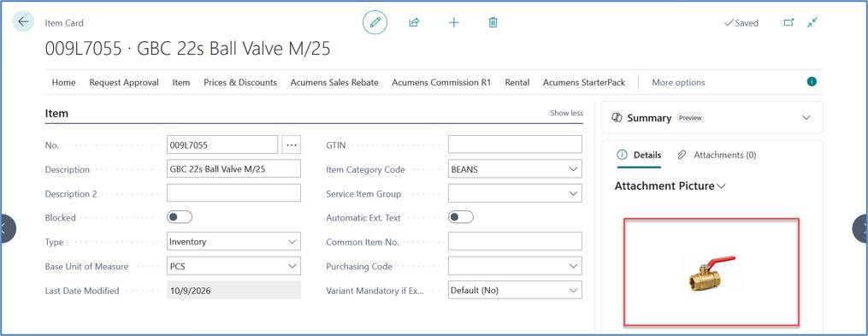Image resolution: width=868 pixels, height=336 pixels.
Task: Toggle the Automatic Ext. Text switch
Action: click(461, 217)
